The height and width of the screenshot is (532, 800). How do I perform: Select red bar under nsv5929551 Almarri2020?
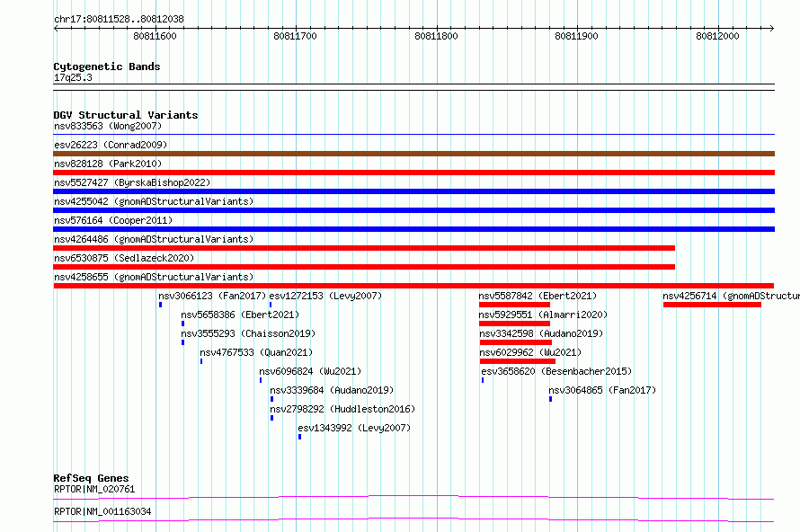click(x=514, y=324)
